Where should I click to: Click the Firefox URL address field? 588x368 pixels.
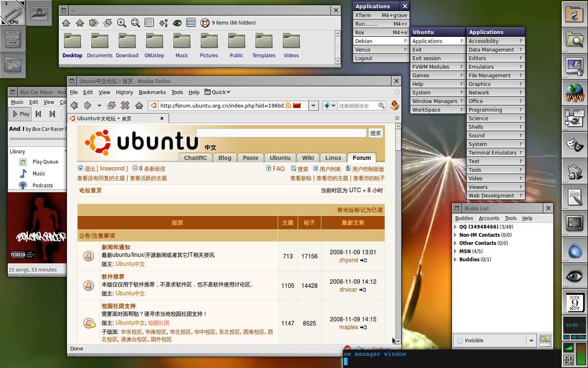click(x=222, y=105)
